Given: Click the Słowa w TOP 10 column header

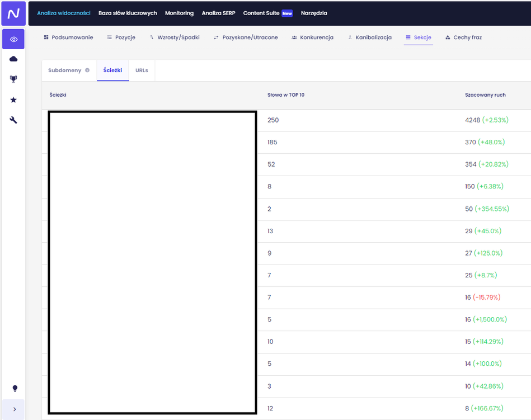Looking at the screenshot, I should coord(286,95).
